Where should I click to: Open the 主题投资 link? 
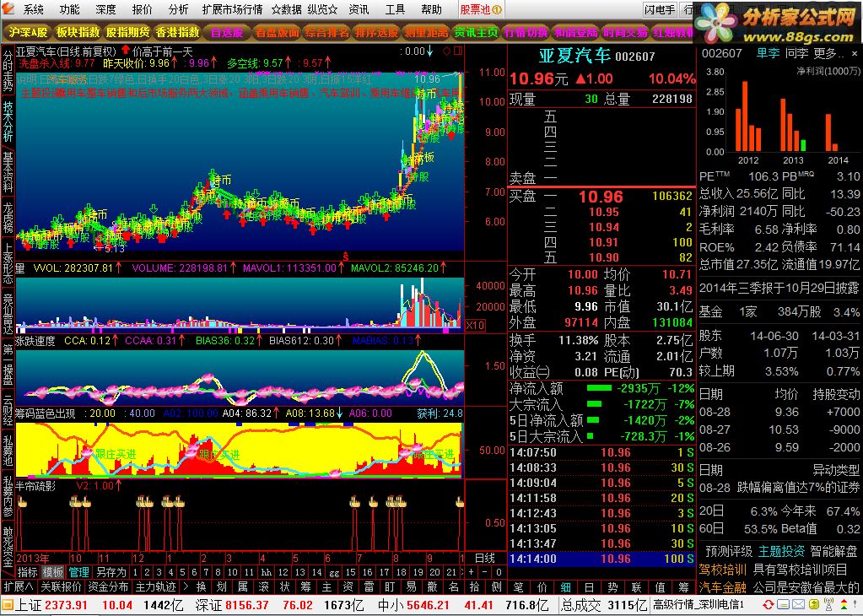tap(781, 551)
